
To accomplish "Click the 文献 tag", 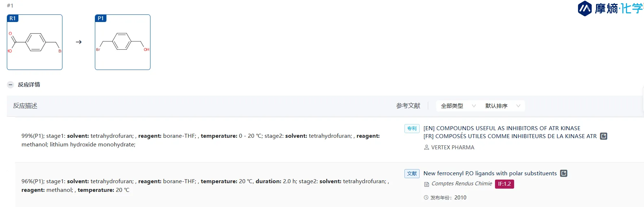I will (x=412, y=173).
